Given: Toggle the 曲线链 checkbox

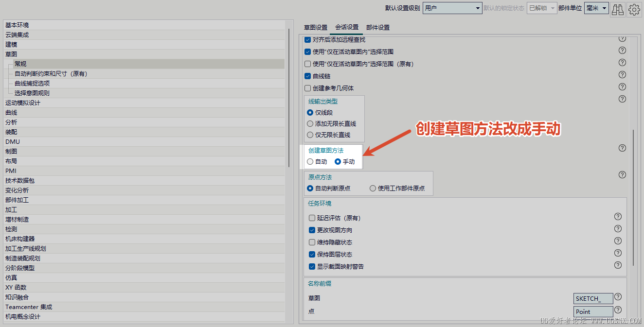Looking at the screenshot, I should pyautogui.click(x=307, y=76).
